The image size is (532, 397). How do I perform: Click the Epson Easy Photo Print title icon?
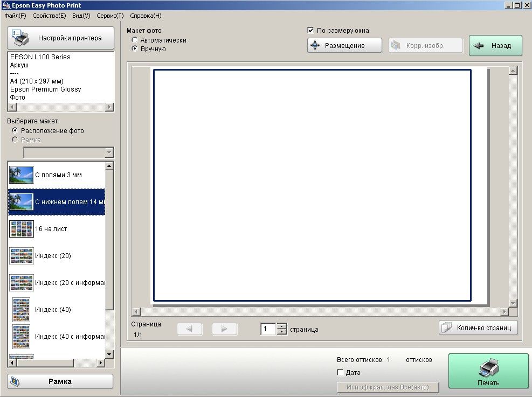pos(6,5)
